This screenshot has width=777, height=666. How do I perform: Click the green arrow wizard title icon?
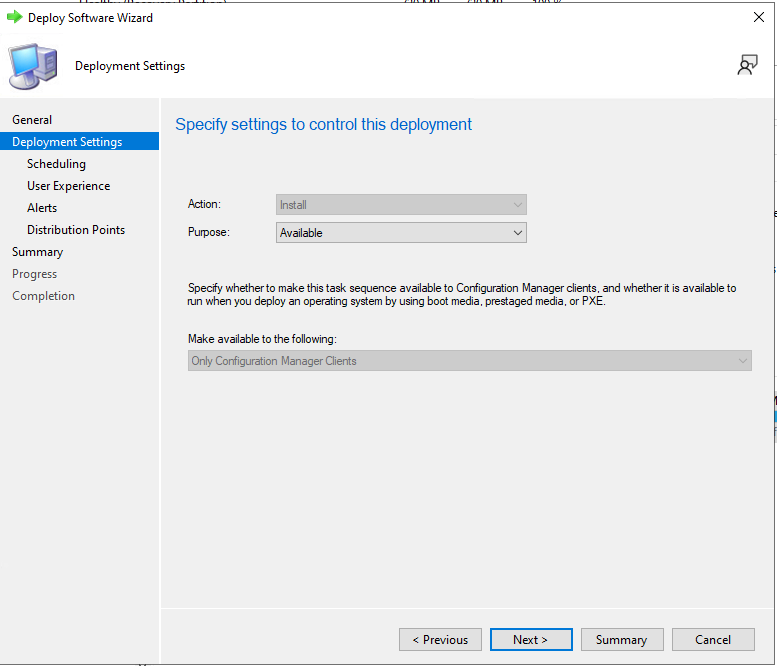(x=15, y=17)
